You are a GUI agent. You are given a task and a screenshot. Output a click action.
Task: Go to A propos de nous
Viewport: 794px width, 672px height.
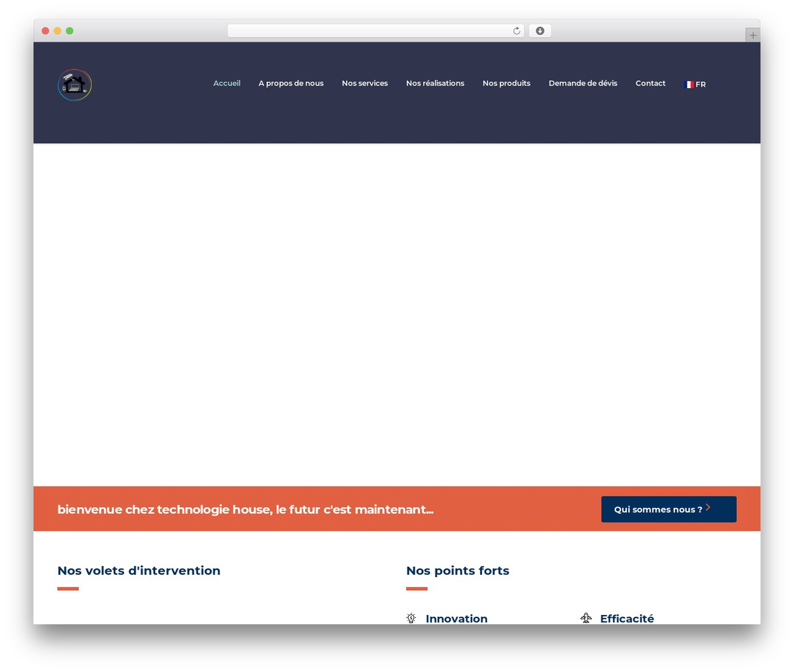point(291,83)
